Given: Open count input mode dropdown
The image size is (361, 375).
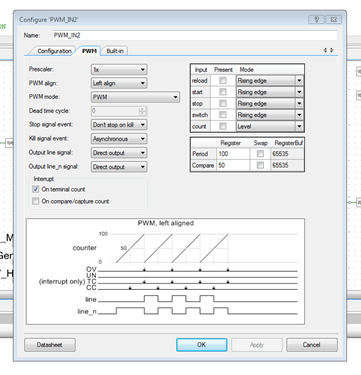Looking at the screenshot, I should (270, 126).
